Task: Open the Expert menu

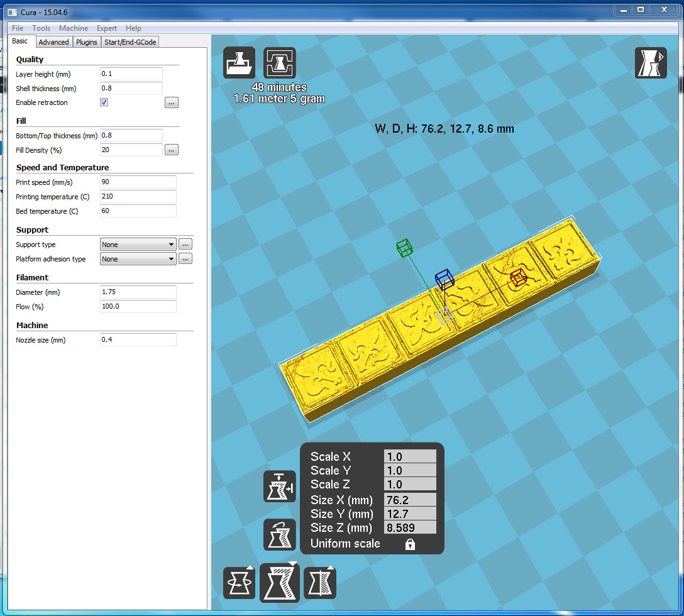Action: pyautogui.click(x=106, y=28)
